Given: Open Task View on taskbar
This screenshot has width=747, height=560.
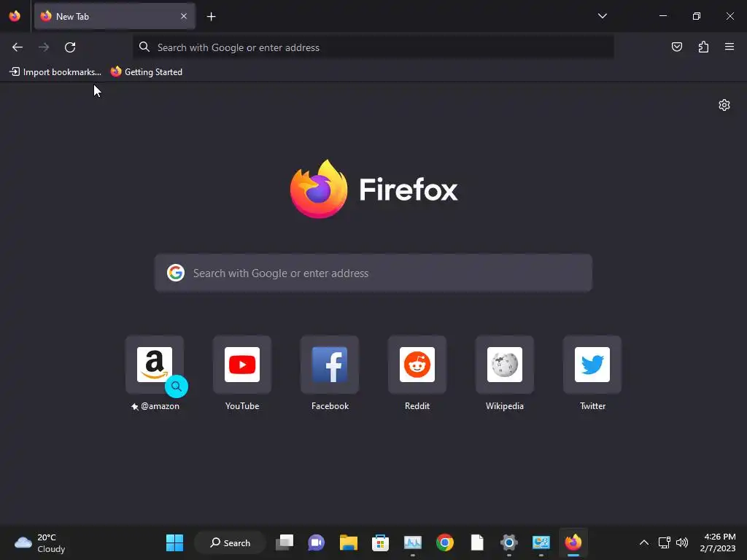Looking at the screenshot, I should pos(285,542).
